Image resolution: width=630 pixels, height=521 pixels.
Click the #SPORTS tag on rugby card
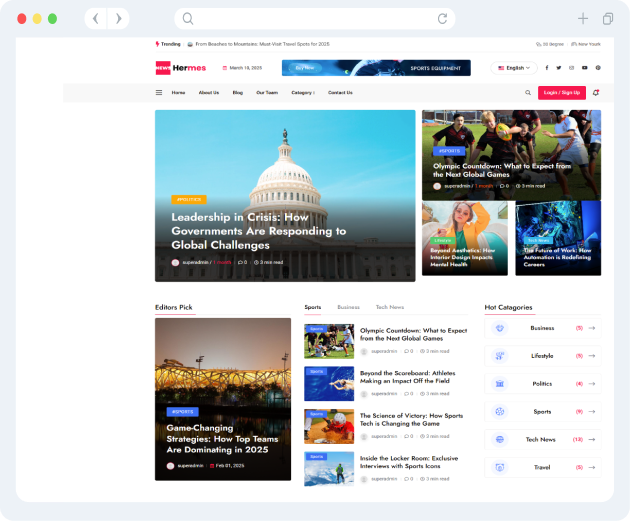point(449,151)
